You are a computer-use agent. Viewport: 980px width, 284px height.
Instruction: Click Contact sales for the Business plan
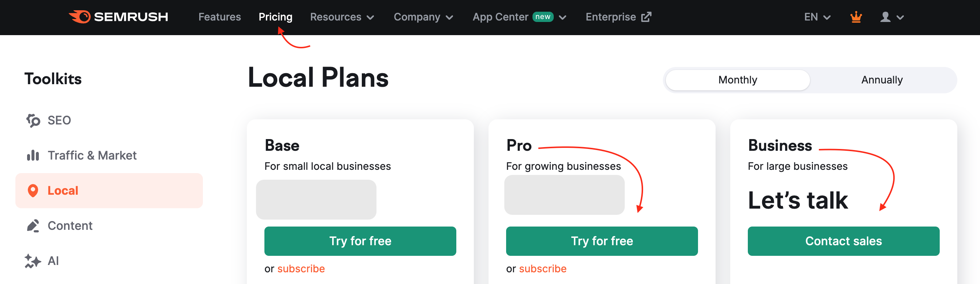point(843,241)
